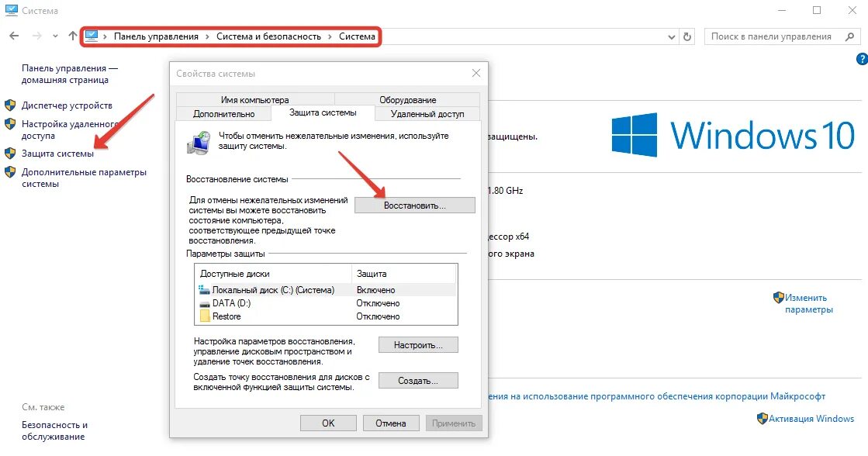Expand chevron after 'Система и безопасность' breadcrumb
The height and width of the screenshot is (456, 868).
[x=330, y=36]
